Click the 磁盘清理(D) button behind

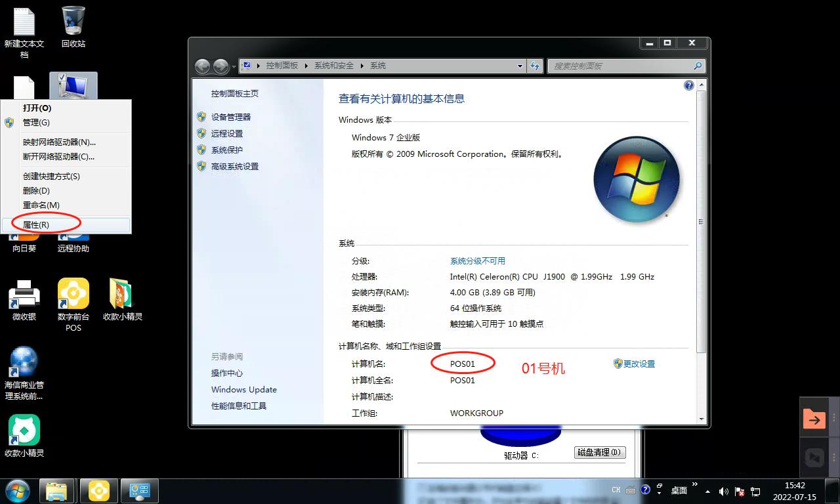600,452
